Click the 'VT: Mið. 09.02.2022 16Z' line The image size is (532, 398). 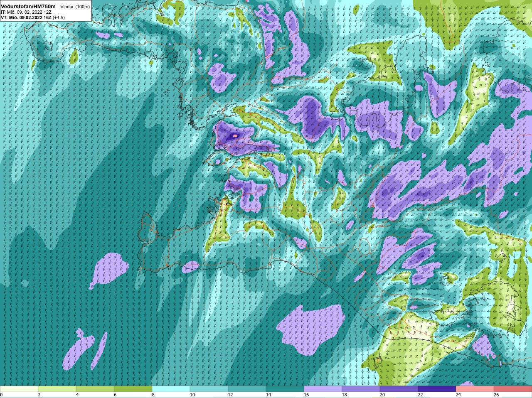tap(26, 17)
